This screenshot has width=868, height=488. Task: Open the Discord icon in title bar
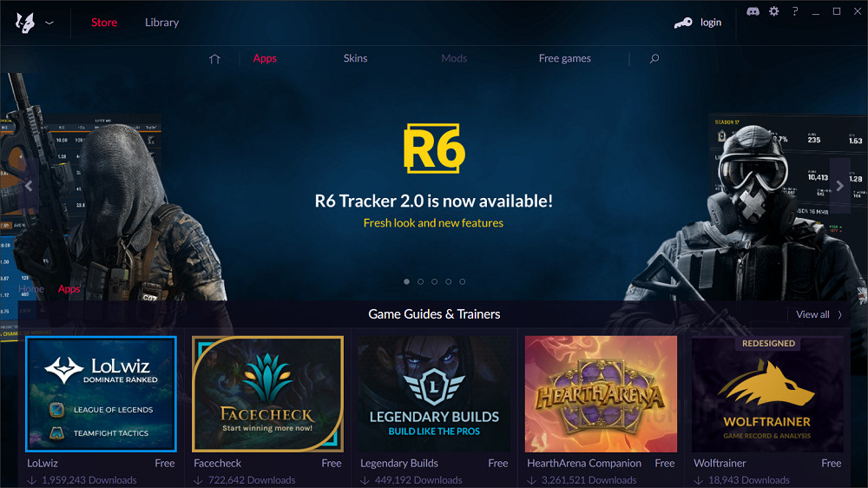[x=753, y=11]
